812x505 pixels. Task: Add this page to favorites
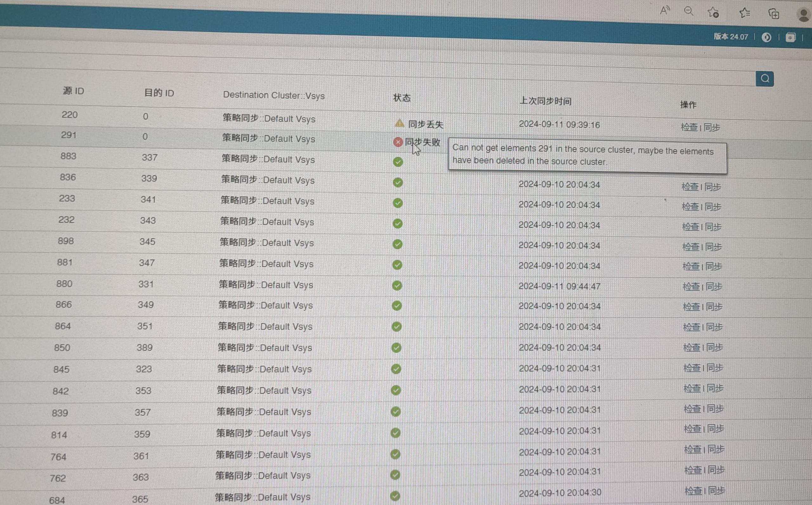713,13
